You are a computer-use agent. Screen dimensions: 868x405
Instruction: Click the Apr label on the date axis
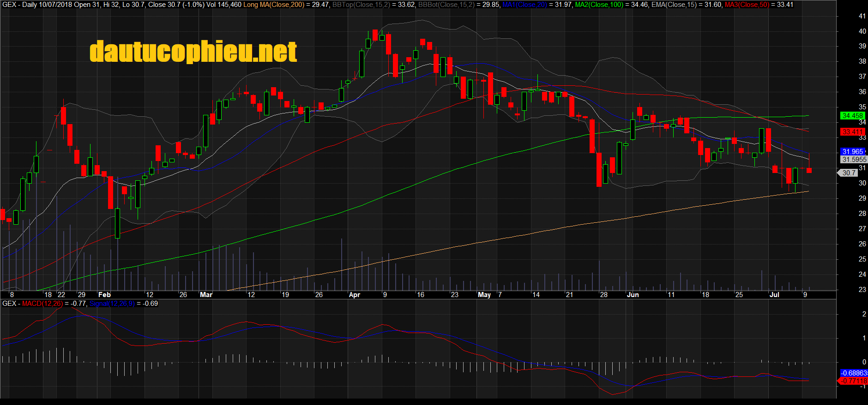(x=355, y=294)
